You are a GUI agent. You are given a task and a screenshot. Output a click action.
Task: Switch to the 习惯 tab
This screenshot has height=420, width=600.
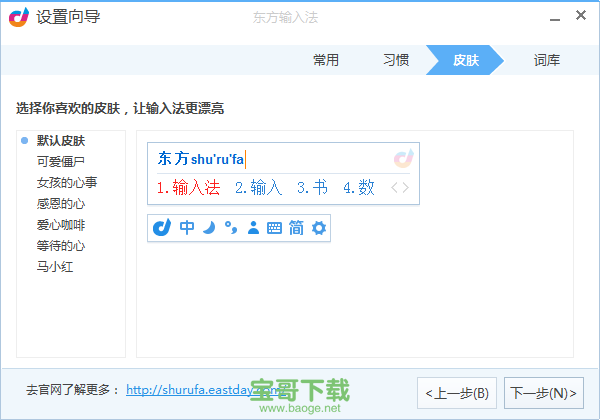pos(396,60)
